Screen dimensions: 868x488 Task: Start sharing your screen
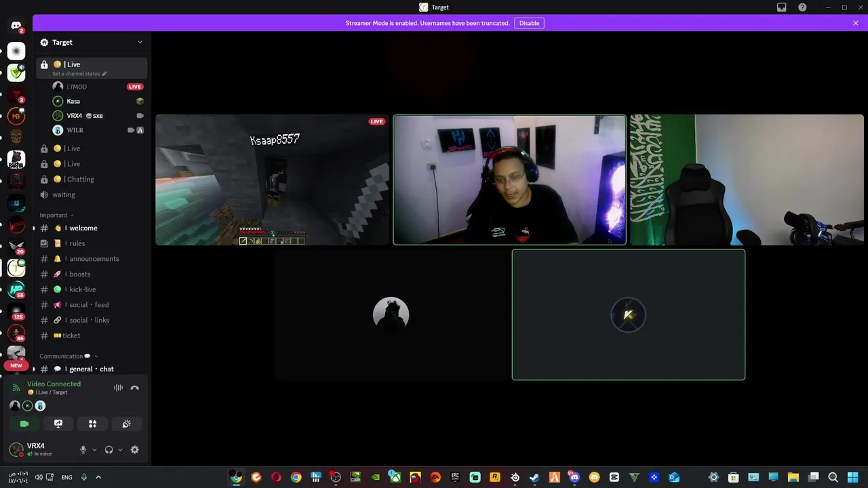click(58, 424)
